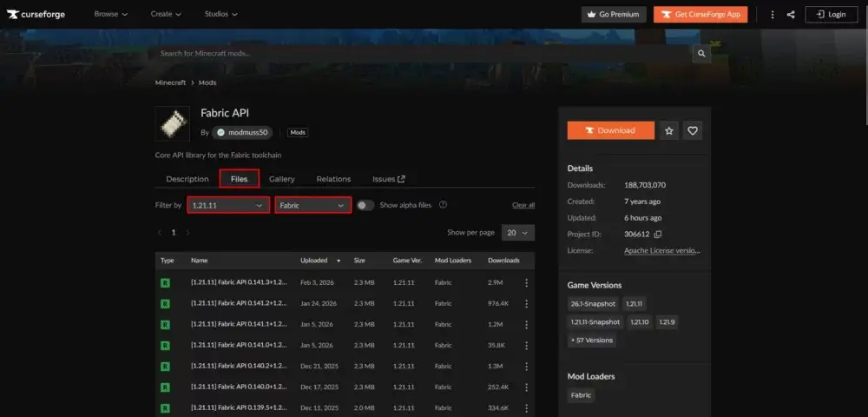The height and width of the screenshot is (417, 868).
Task: Star the Fabric API project
Action: tap(668, 130)
